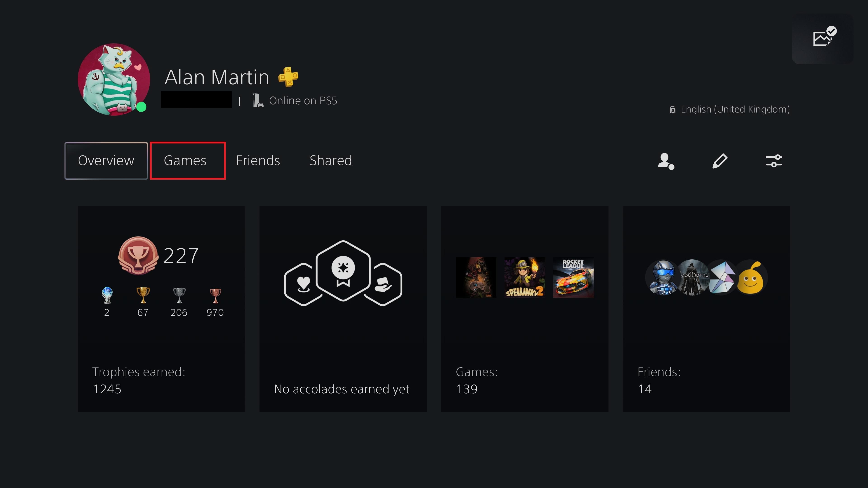Open the Shared tab
This screenshot has width=868, height=488.
point(330,160)
